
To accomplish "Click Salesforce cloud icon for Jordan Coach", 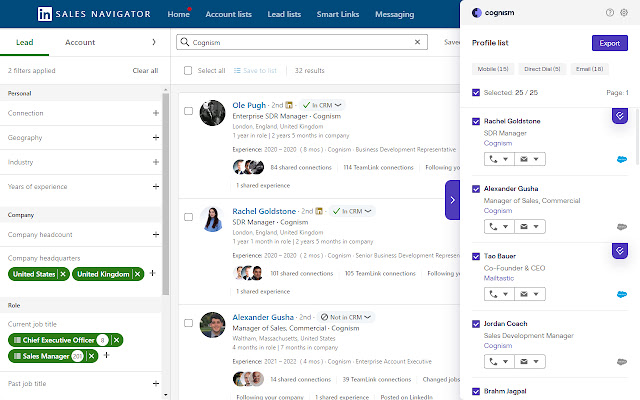I will 622,362.
